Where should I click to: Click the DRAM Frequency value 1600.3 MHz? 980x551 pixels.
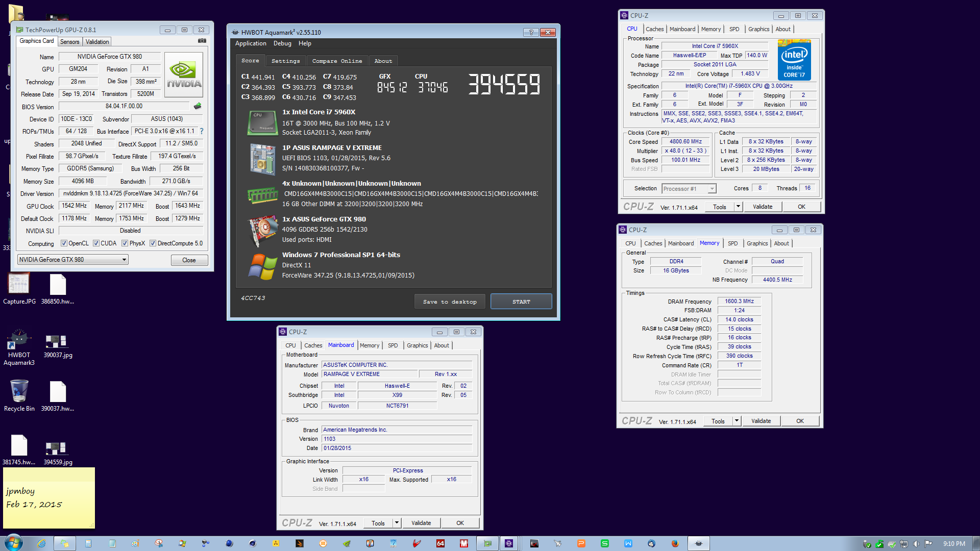(x=739, y=301)
